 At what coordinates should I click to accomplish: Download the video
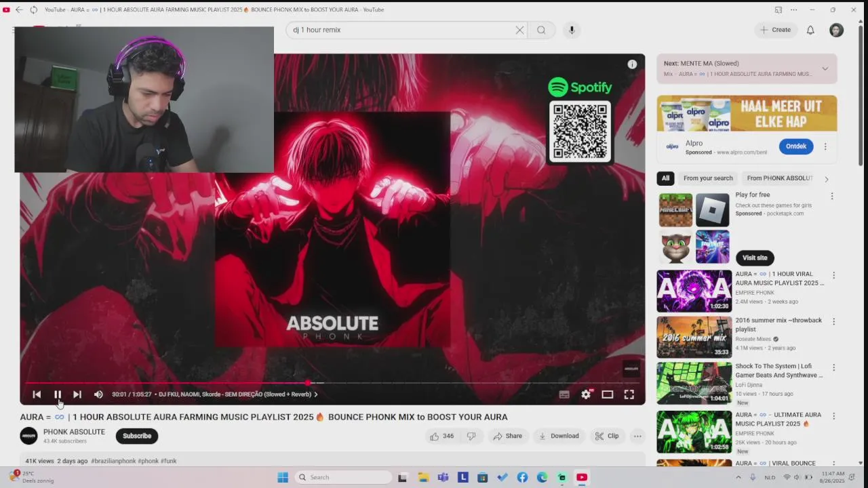(x=558, y=436)
